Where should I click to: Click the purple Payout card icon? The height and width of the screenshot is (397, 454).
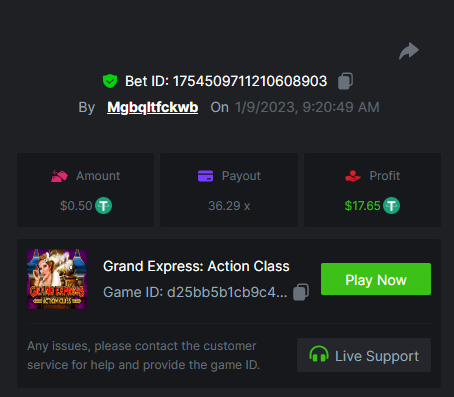[205, 176]
